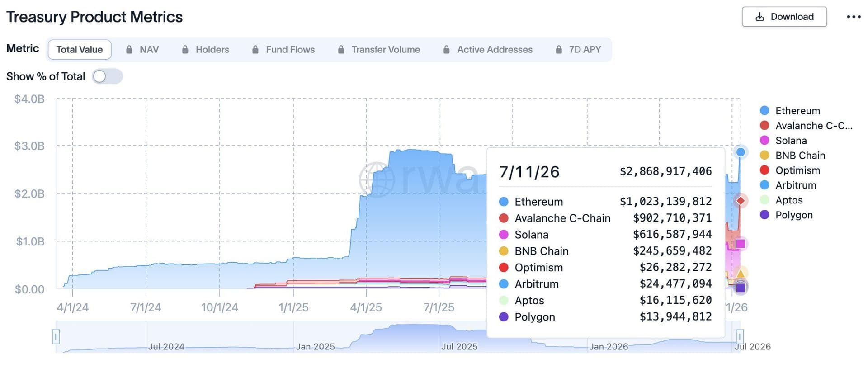This screenshot has height=368, width=868.
Task: Click the BNB Chain yellow triangle marker
Action: [x=741, y=274]
